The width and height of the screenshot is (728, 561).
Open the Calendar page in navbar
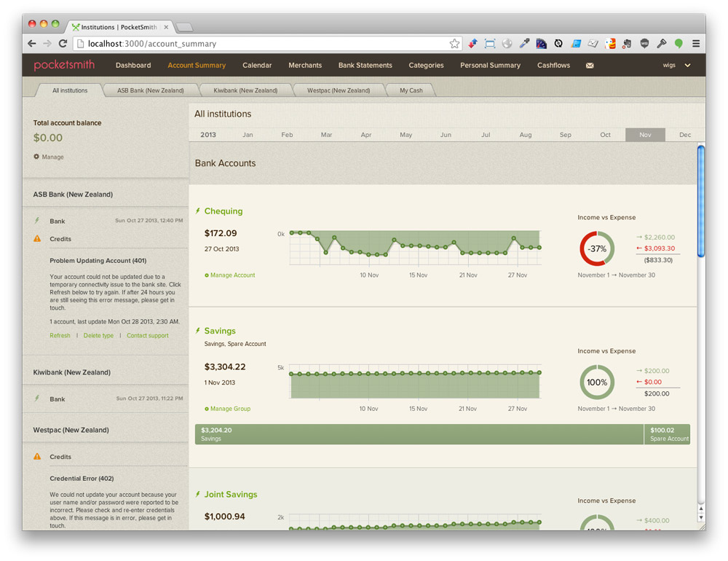point(257,66)
